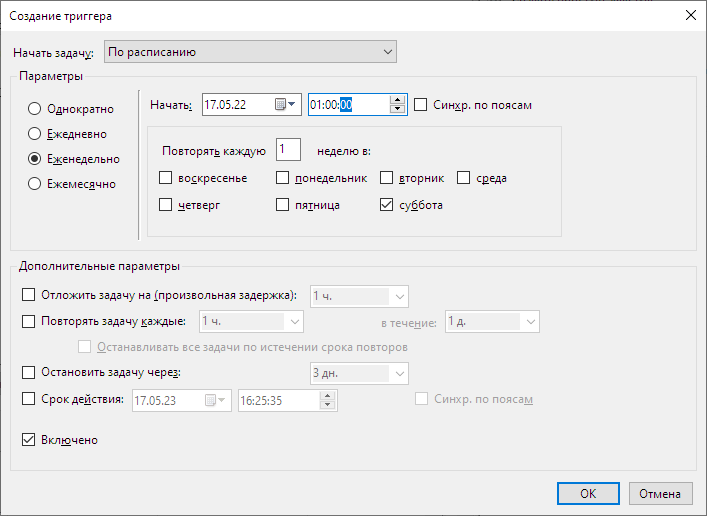Select the Однократно radio option
The width and height of the screenshot is (707, 516).
[35, 109]
